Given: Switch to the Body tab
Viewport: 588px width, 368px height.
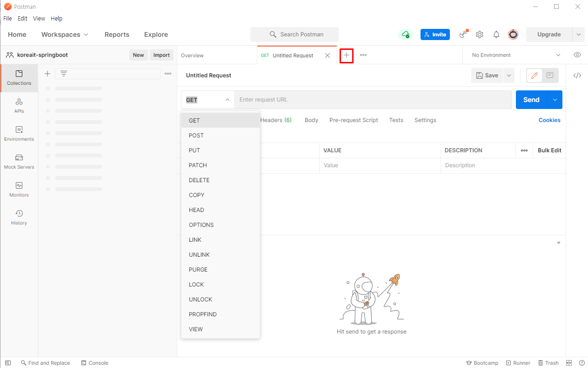Looking at the screenshot, I should click(311, 120).
